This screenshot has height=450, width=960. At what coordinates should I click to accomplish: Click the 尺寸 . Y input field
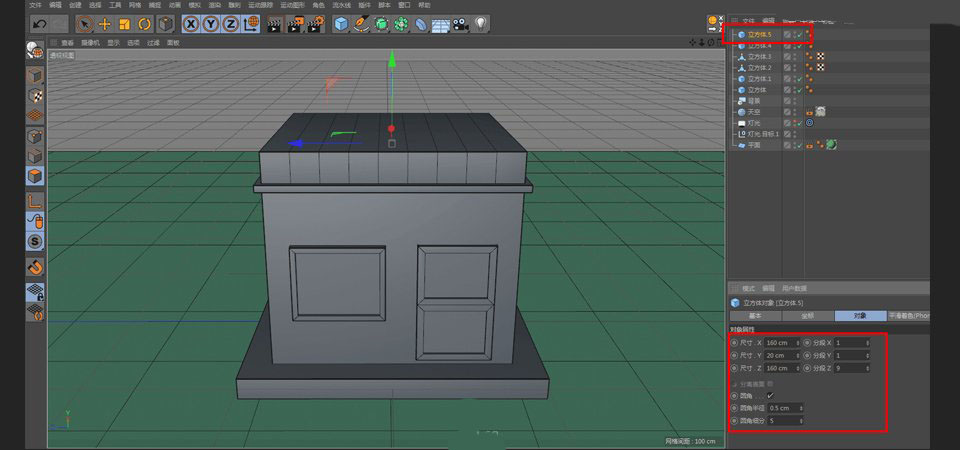click(777, 355)
